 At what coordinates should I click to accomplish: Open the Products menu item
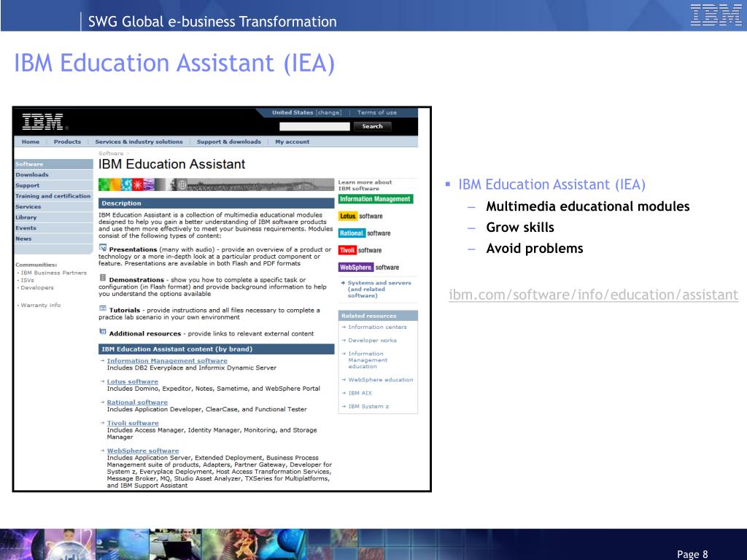[67, 142]
